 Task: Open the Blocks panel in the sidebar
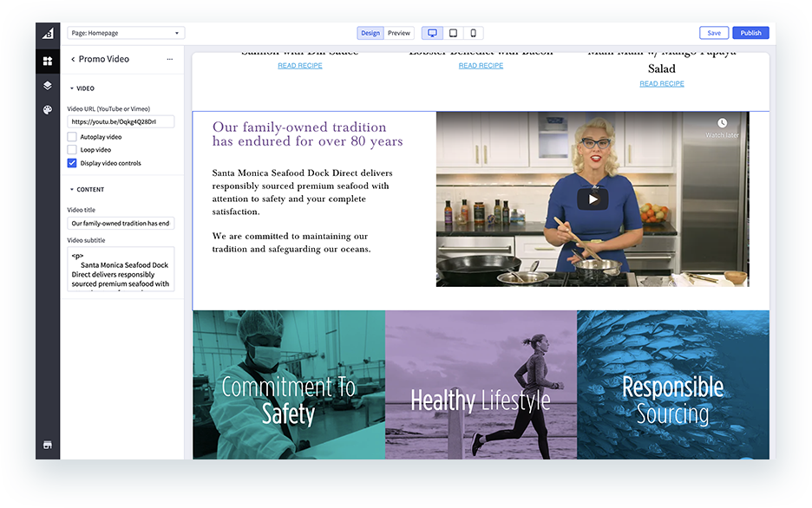point(48,62)
